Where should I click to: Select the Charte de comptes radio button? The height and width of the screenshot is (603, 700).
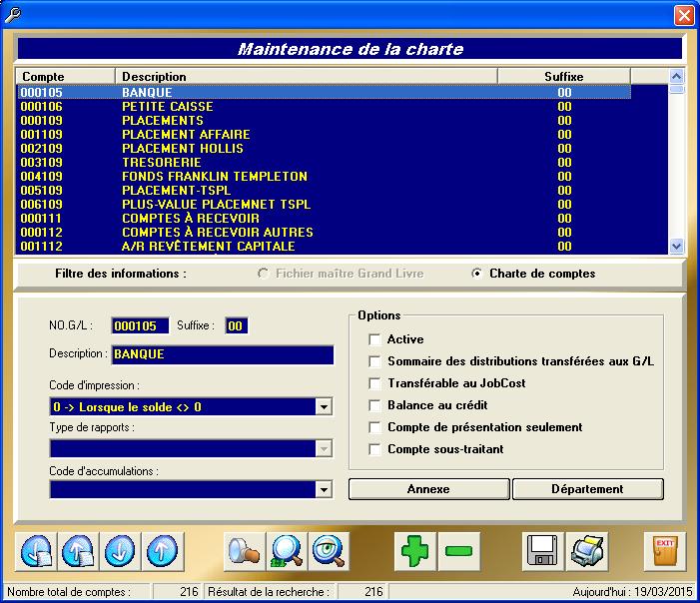[x=476, y=274]
